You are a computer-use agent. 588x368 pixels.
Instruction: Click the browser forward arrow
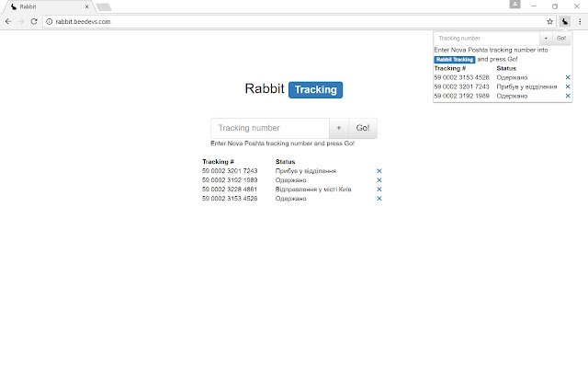coord(21,21)
